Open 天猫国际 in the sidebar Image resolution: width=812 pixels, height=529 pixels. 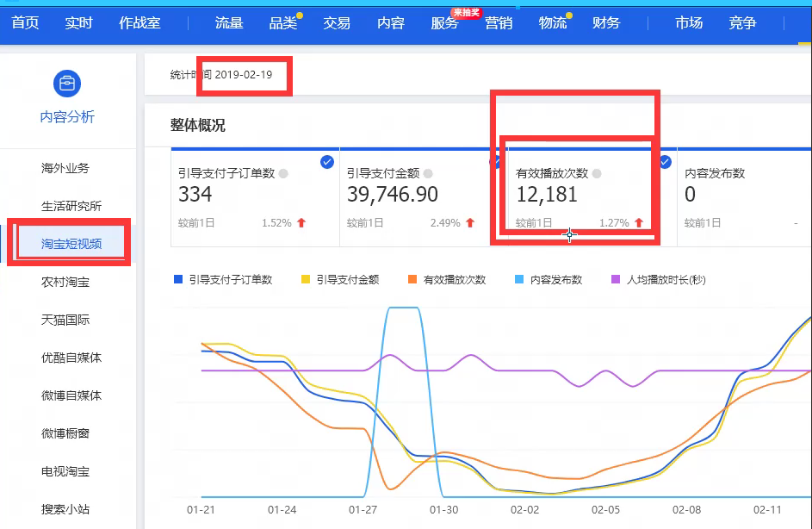tap(65, 320)
